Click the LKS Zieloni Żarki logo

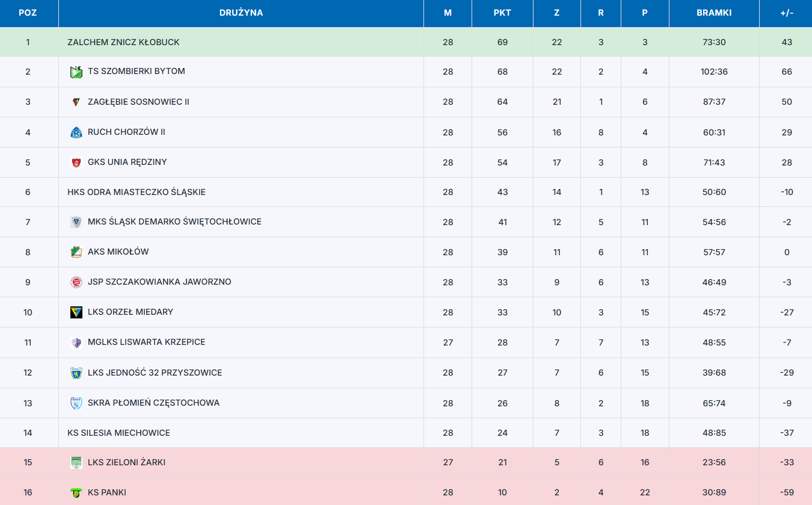[x=76, y=463]
